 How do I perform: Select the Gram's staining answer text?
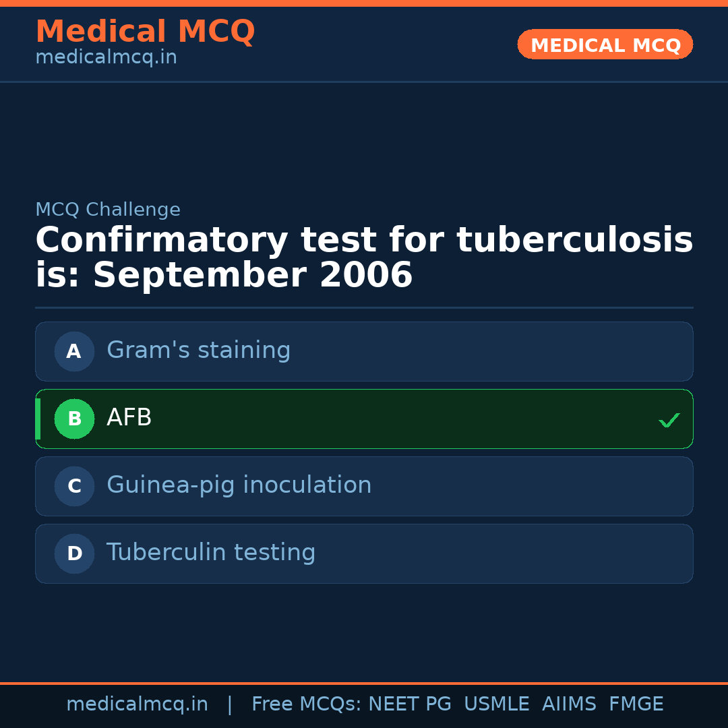198,351
